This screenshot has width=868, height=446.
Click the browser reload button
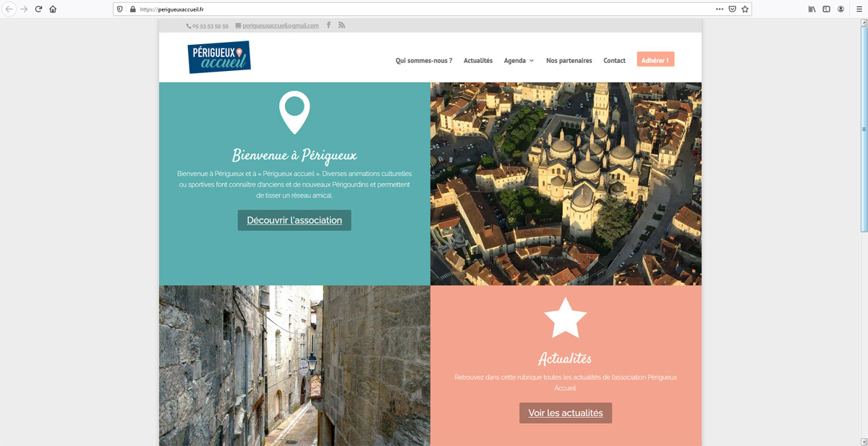pos(38,9)
